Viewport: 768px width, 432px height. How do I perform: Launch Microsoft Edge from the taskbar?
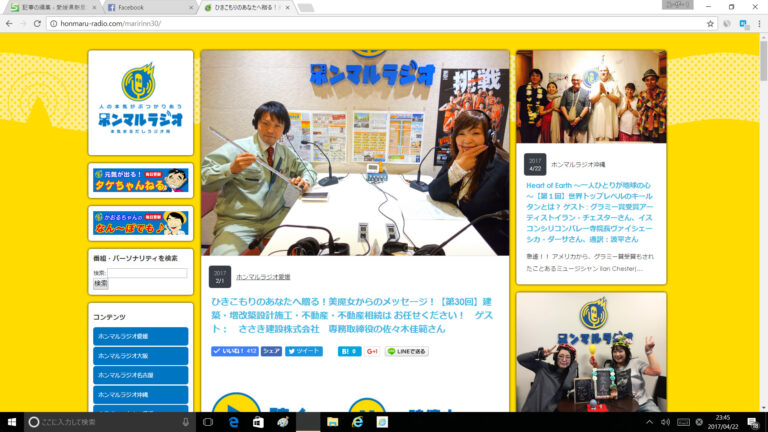click(x=234, y=422)
